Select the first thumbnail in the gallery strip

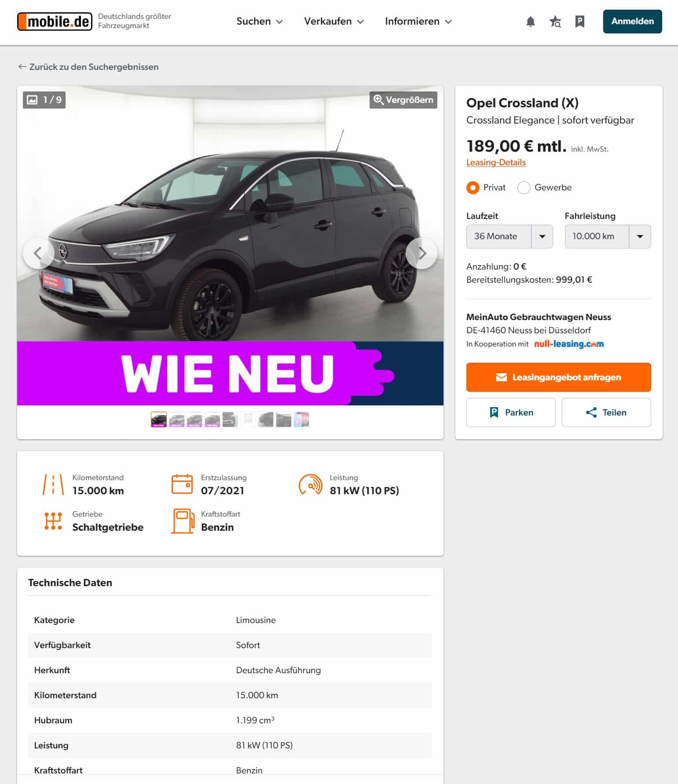point(159,419)
